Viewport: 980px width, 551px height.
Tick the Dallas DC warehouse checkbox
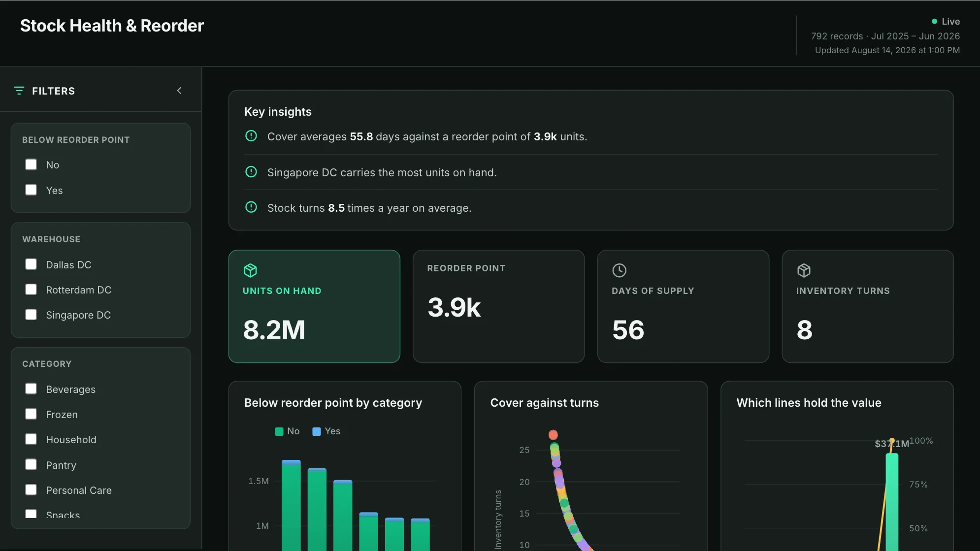31,264
